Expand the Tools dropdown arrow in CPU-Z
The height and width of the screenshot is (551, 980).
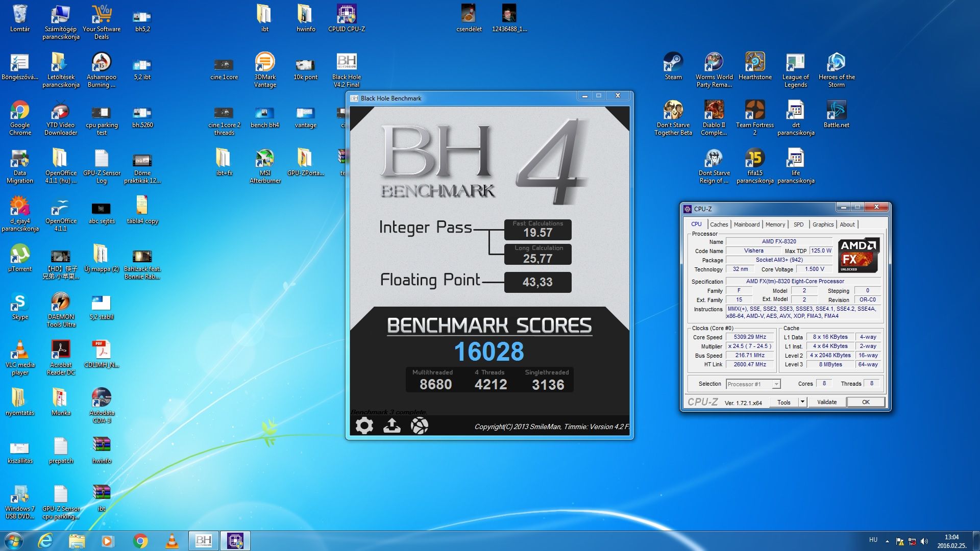[x=802, y=402]
